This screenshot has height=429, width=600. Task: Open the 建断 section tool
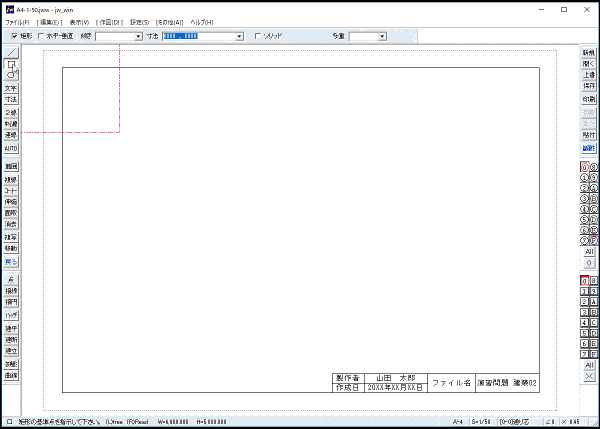coord(11,340)
